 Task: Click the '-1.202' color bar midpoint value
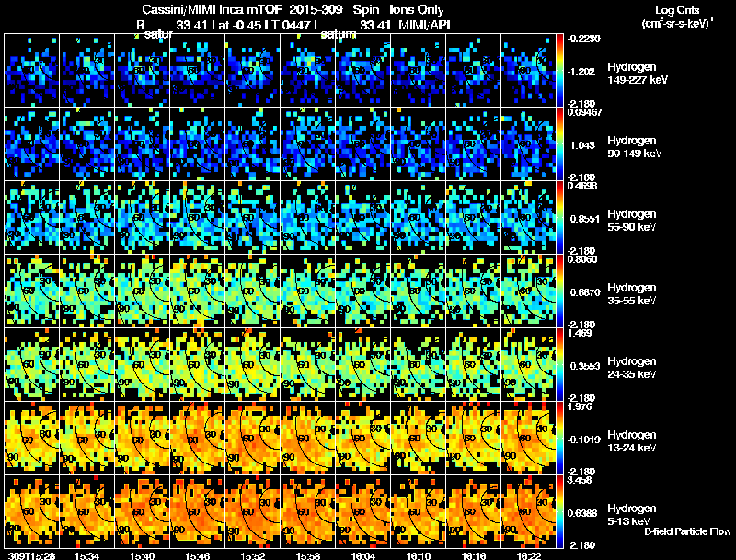(x=581, y=72)
